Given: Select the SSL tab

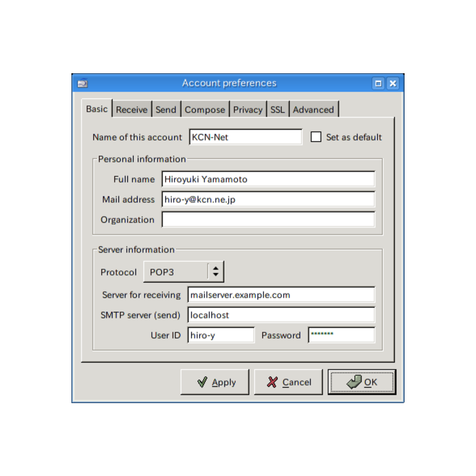Looking at the screenshot, I should coord(277,110).
